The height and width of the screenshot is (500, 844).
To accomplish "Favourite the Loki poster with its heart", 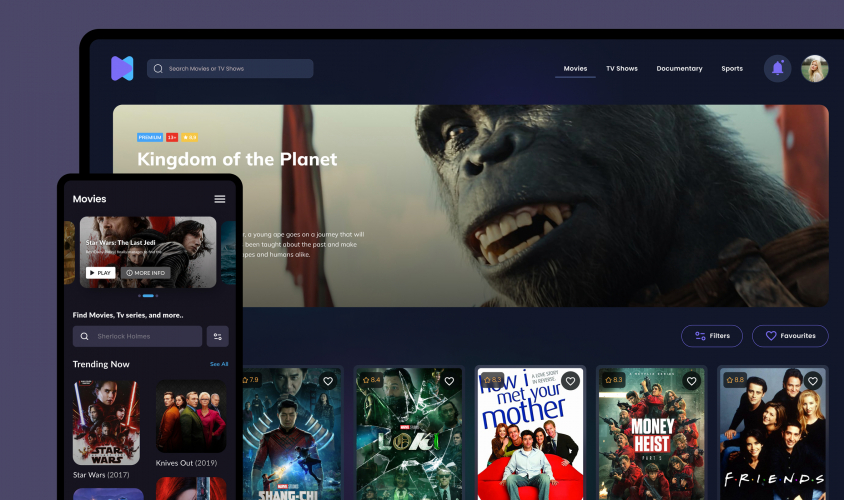I will [x=449, y=381].
